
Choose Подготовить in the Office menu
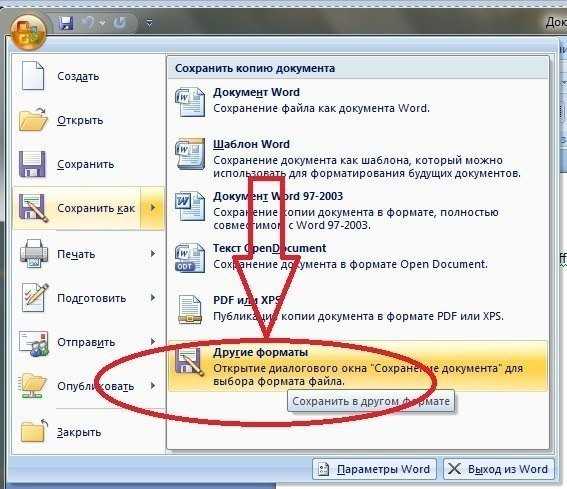pos(91,298)
